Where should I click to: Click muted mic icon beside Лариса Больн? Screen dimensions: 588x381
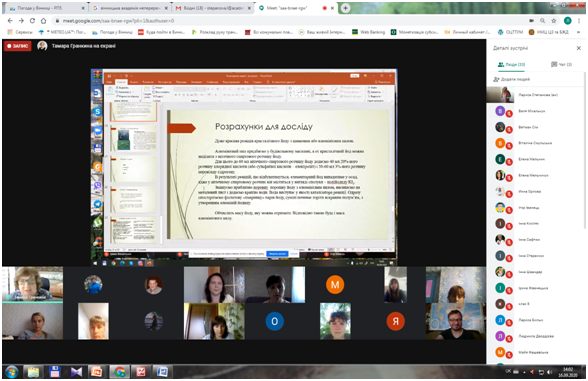pyautogui.click(x=509, y=323)
